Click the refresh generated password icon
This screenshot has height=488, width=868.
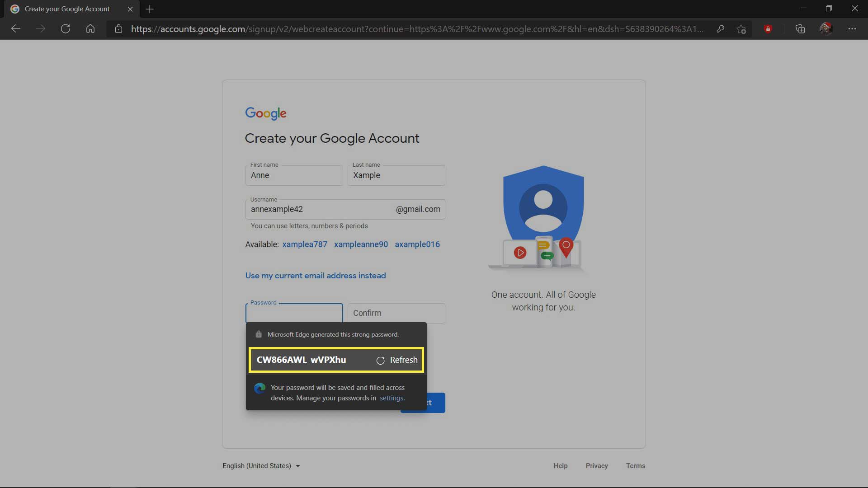[x=380, y=360]
